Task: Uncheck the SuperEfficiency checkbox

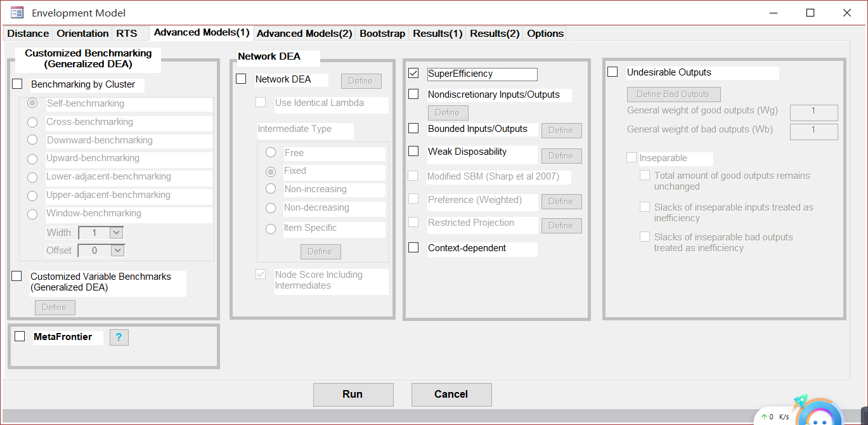Action: coord(413,73)
